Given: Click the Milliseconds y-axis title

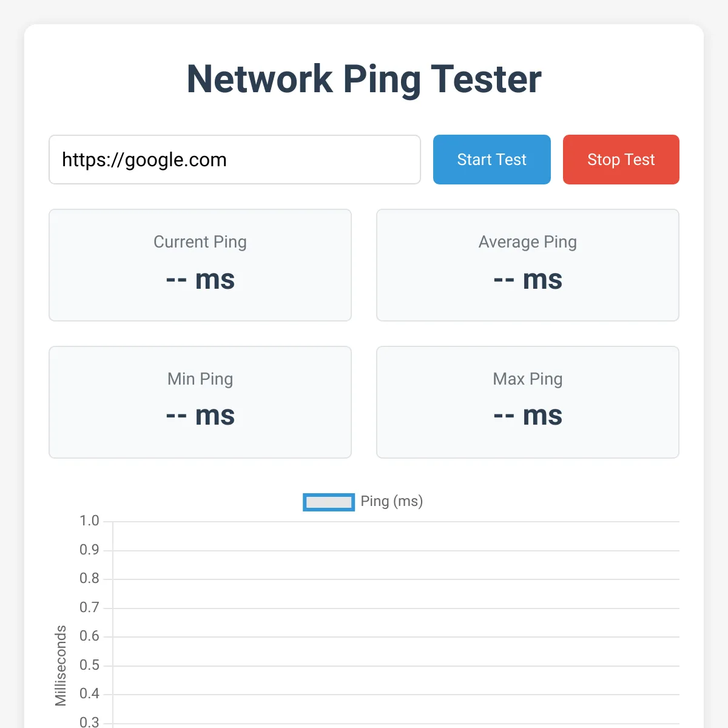Looking at the screenshot, I should (61, 666).
